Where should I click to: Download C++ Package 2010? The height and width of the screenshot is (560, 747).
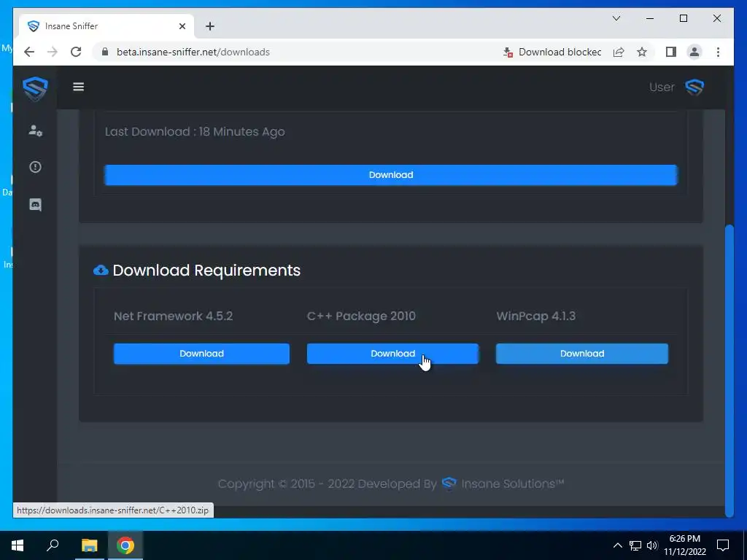click(x=392, y=354)
